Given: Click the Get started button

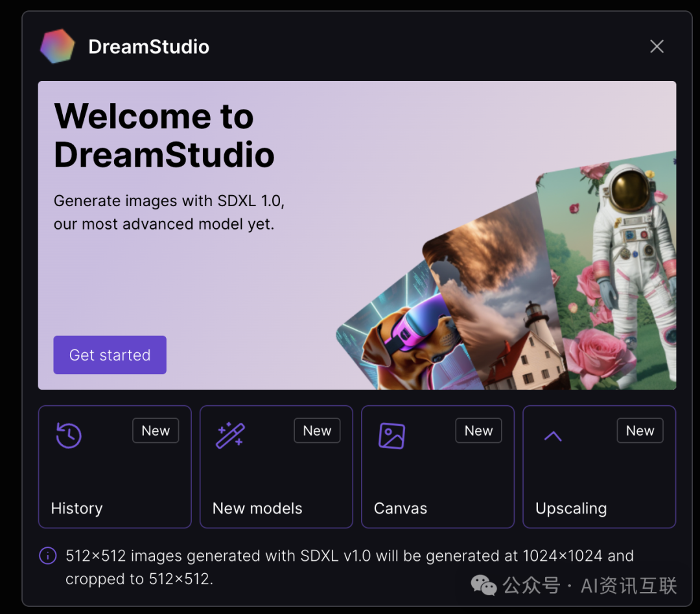Looking at the screenshot, I should click(x=110, y=355).
